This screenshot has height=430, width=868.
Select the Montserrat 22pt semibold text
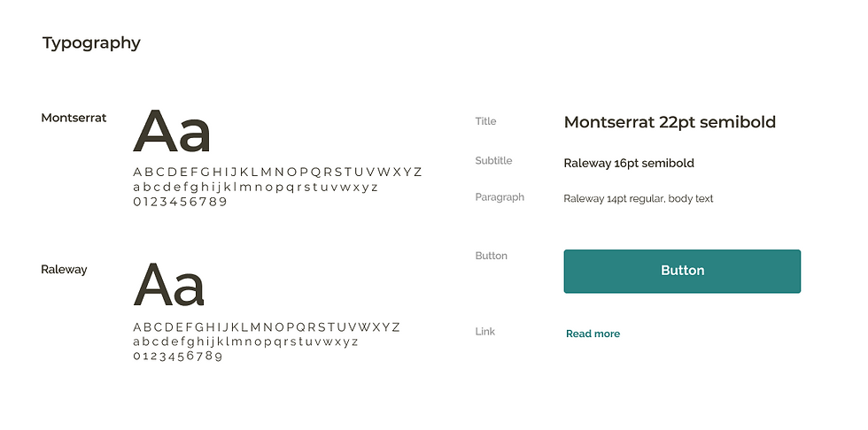coord(670,122)
